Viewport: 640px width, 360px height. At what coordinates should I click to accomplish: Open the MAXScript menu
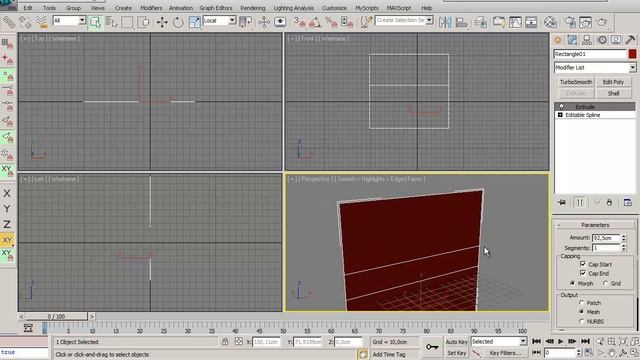[x=399, y=8]
